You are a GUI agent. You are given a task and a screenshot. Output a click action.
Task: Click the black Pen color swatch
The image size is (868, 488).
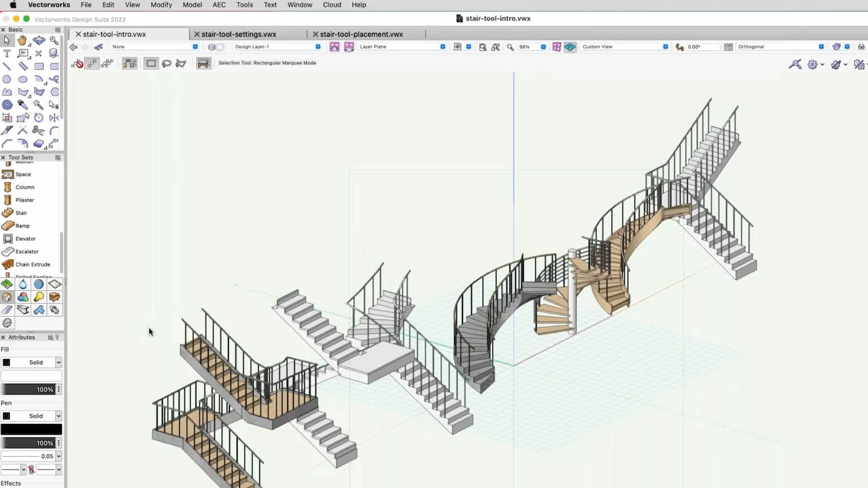[x=32, y=429]
